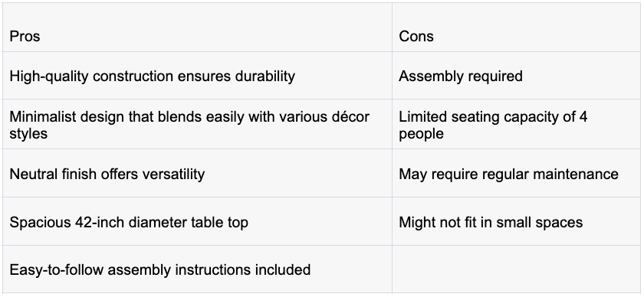Click the Cons column header cell
This screenshot has height=297, width=644.
[x=517, y=28]
